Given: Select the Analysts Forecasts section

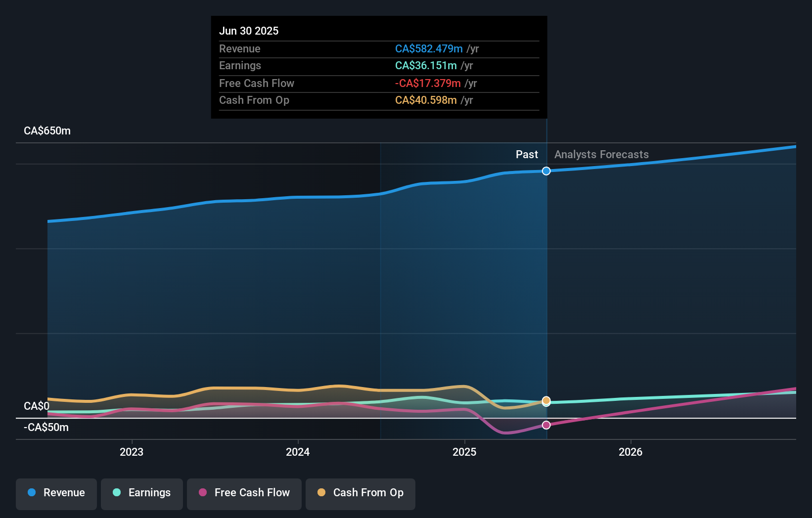Looking at the screenshot, I should tap(601, 154).
